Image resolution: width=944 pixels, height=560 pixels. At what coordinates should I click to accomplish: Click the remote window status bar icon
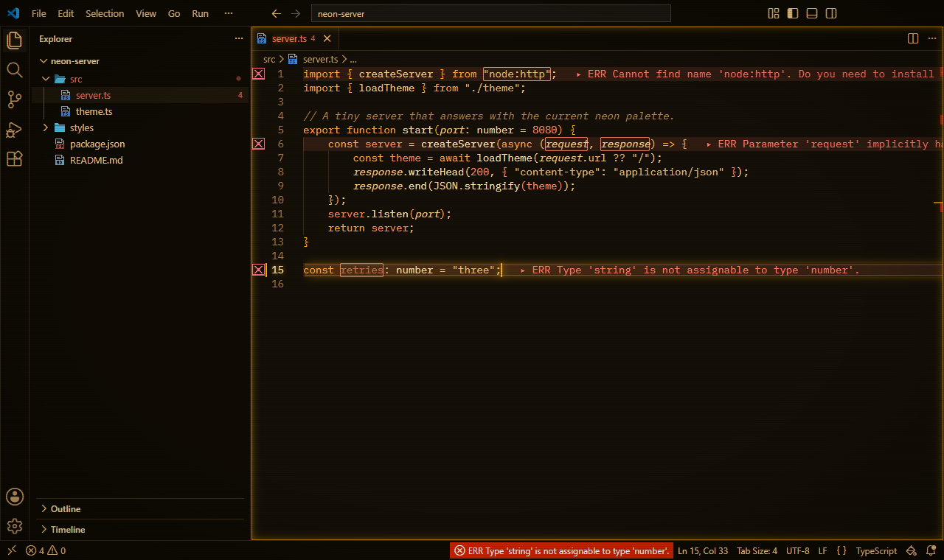(x=11, y=550)
